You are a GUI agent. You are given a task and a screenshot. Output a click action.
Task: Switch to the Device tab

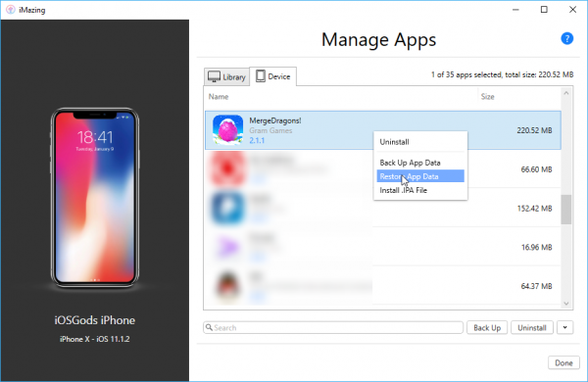[273, 76]
